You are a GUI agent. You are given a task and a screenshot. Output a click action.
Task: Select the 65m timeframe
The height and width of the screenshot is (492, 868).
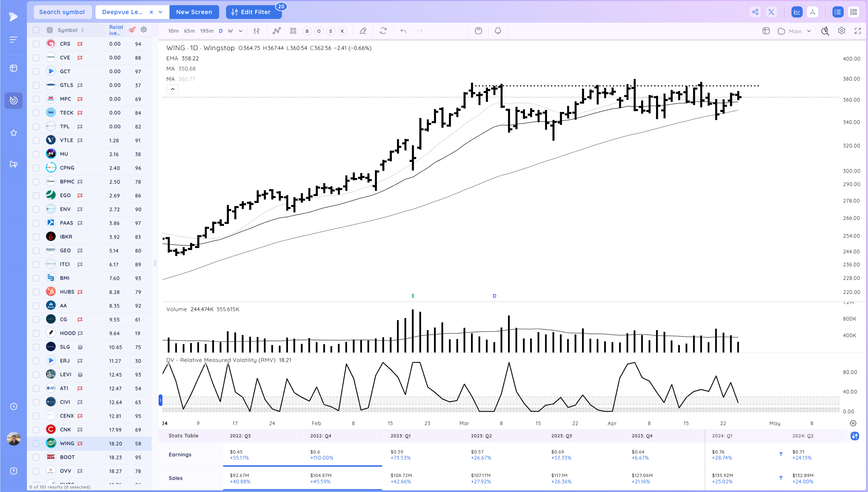189,31
